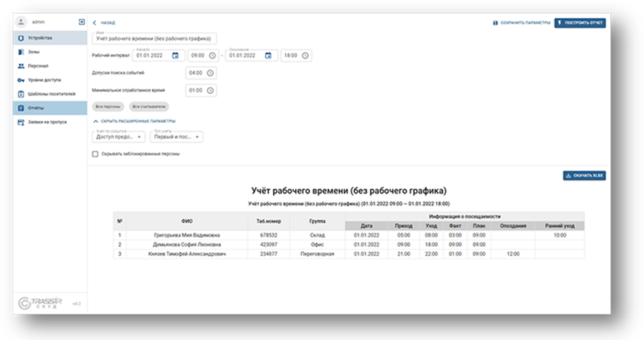The width and height of the screenshot is (644, 340).
Task: Click the back chevron icon
Action: point(94,22)
